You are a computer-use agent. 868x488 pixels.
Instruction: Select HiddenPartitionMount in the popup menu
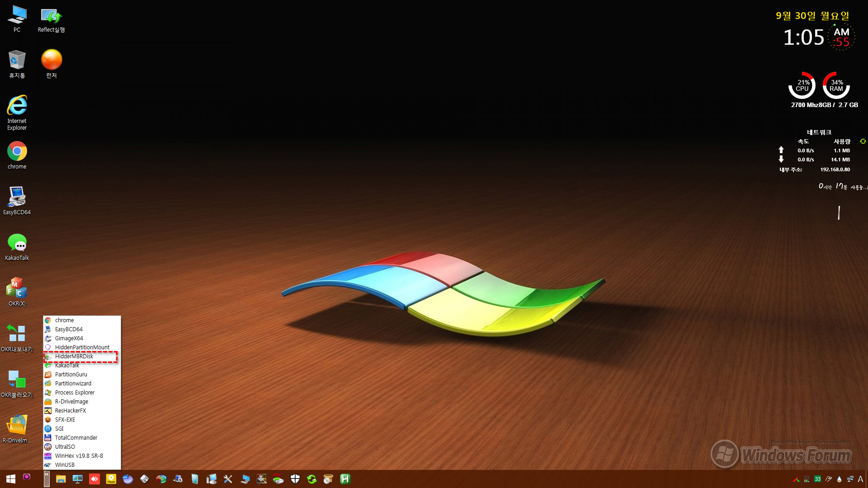(82, 347)
